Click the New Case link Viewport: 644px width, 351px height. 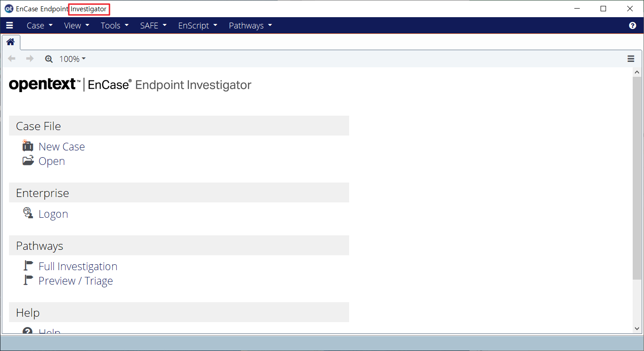point(62,147)
